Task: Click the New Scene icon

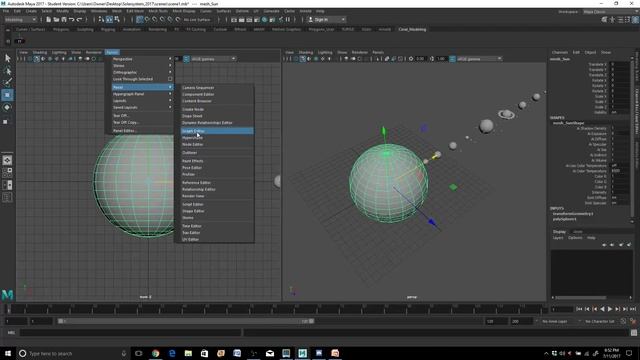Action: (x=49, y=20)
